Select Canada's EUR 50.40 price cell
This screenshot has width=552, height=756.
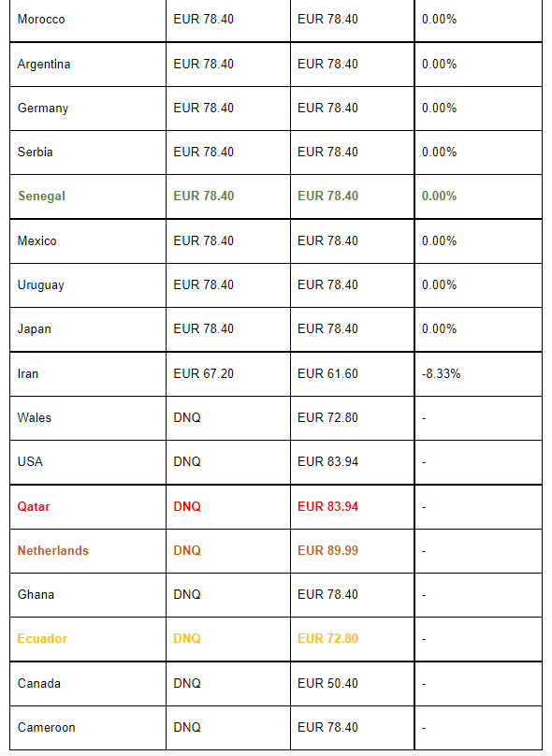[353, 684]
